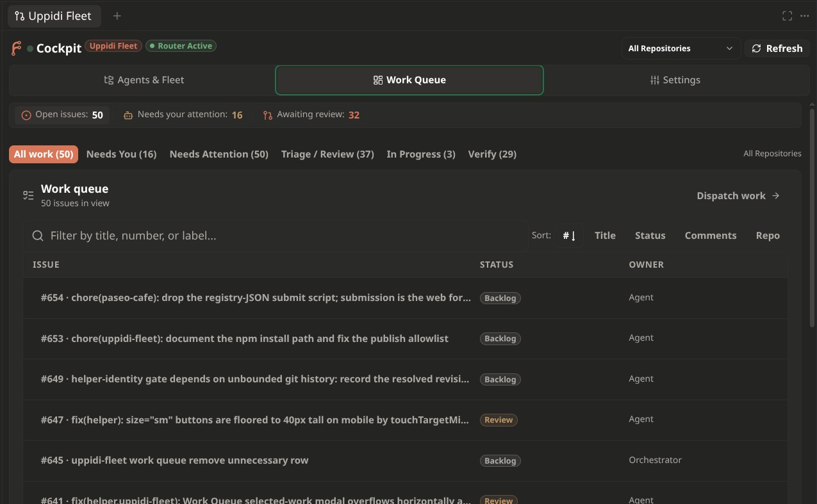Open the All Repositories dropdown
This screenshot has width=817, height=504.
pyautogui.click(x=681, y=49)
